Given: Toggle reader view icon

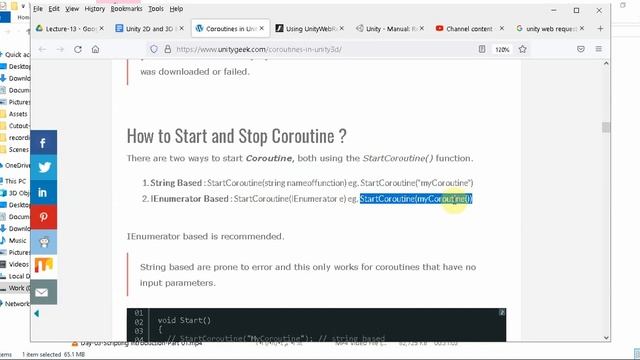Looking at the screenshot, I should click(x=482, y=49).
